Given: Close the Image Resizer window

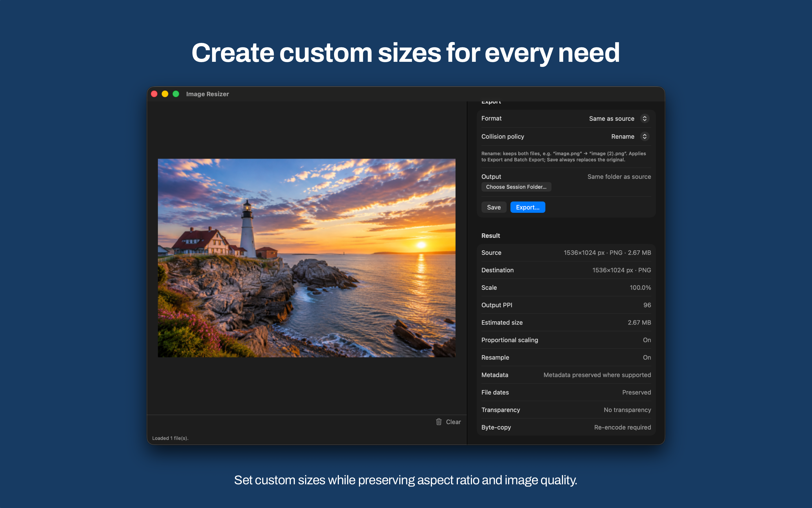Looking at the screenshot, I should click(x=154, y=94).
